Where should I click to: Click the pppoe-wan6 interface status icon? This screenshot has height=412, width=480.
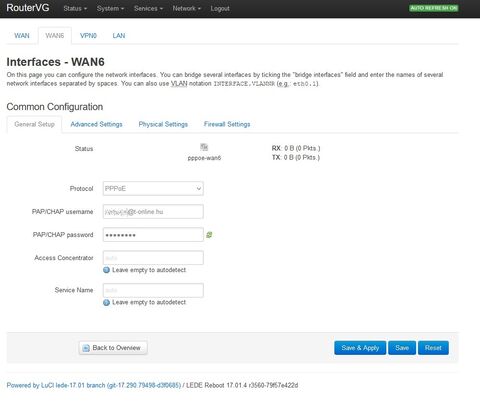204,147
